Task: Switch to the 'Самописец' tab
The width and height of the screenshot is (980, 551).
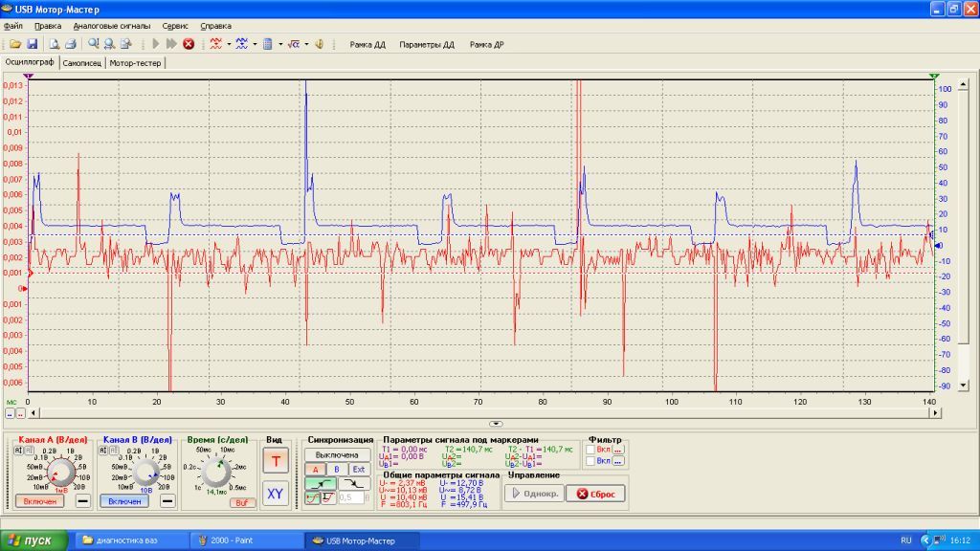Action: 82,63
